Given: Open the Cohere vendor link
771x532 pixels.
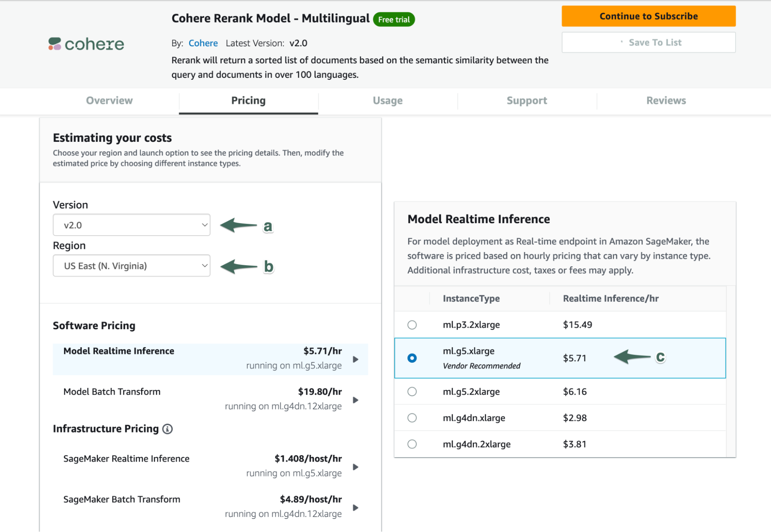Looking at the screenshot, I should (x=203, y=43).
